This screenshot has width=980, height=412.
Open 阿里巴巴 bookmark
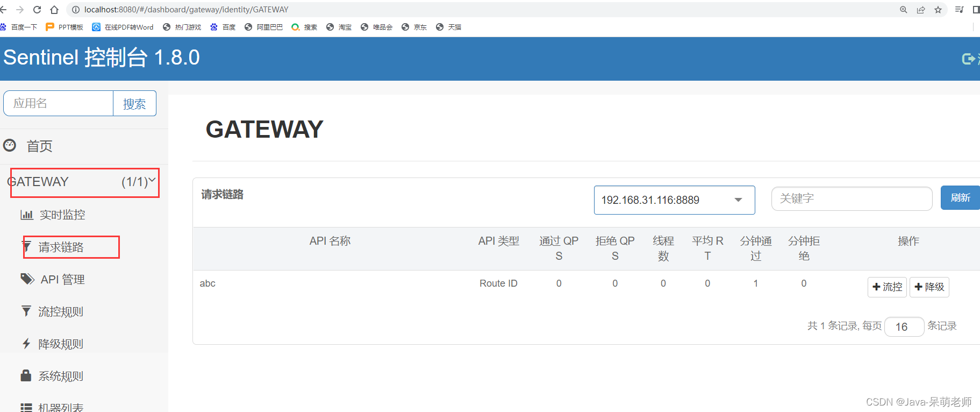pyautogui.click(x=263, y=27)
